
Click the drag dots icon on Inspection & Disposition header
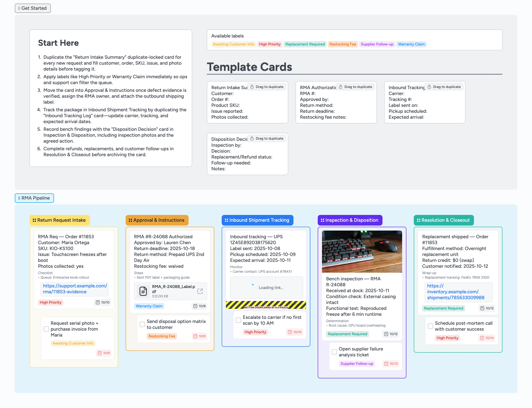tap(323, 220)
